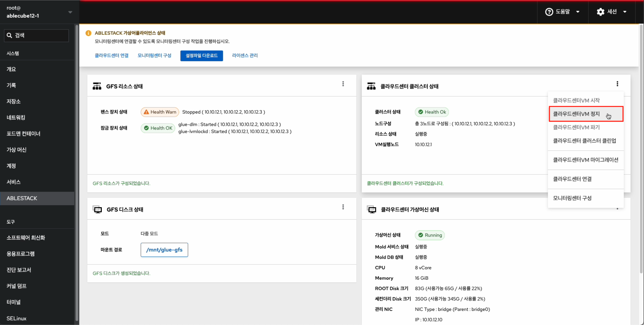Viewport: 644px width, 325px height.
Task: Click the help question mark icon
Action: 549,12
